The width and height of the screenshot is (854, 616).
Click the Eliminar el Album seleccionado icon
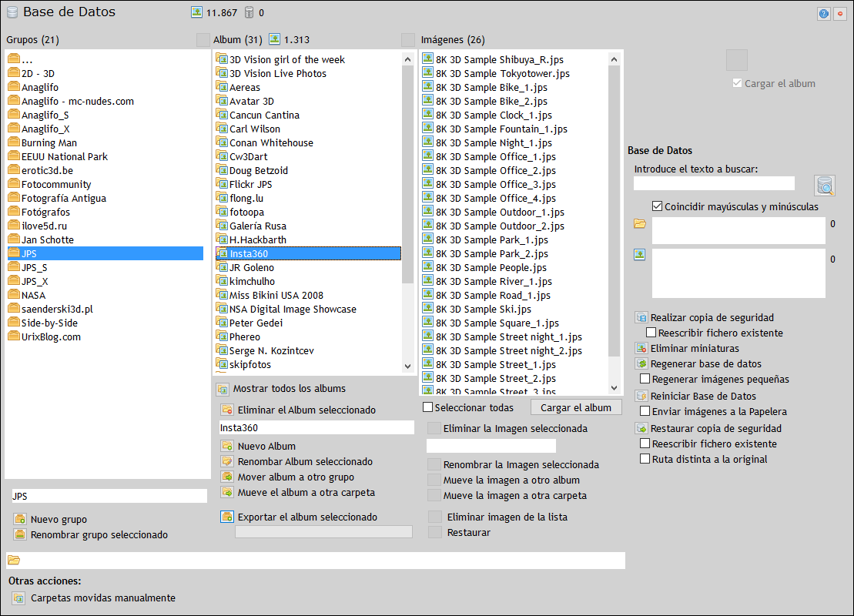coord(227,410)
